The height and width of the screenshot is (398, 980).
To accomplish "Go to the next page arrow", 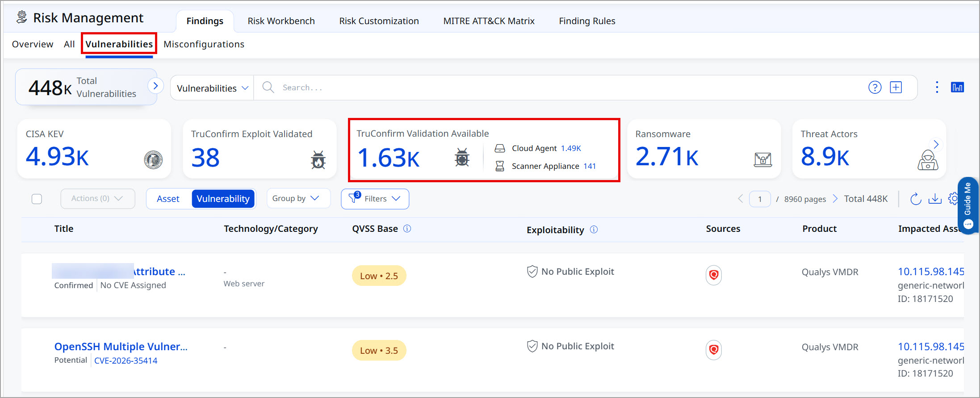I will click(835, 199).
